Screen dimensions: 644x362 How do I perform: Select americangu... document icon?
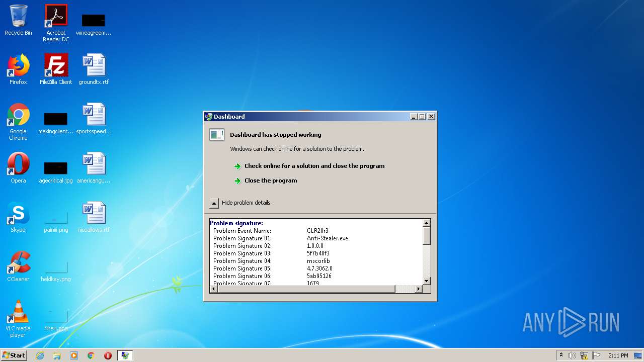pyautogui.click(x=94, y=168)
